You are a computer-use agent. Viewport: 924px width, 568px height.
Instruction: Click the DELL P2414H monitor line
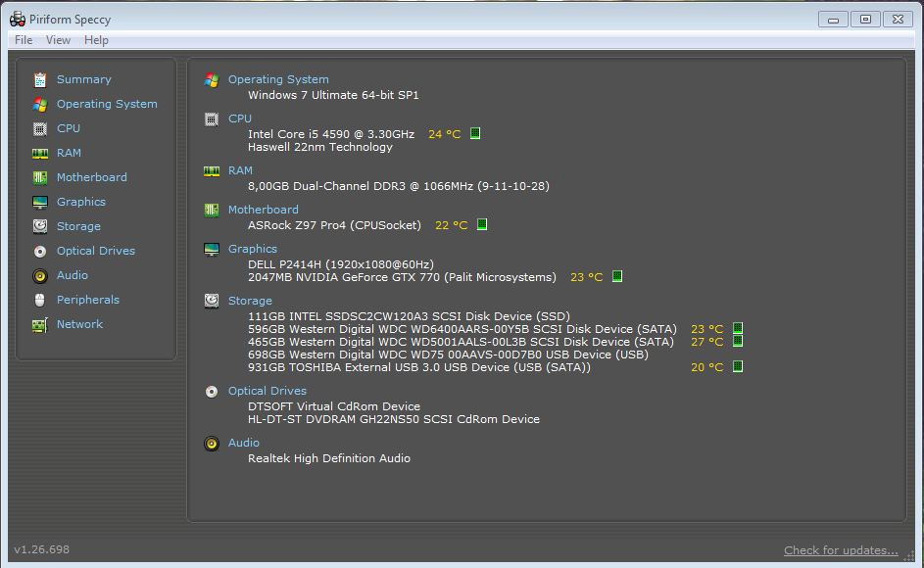[341, 264]
